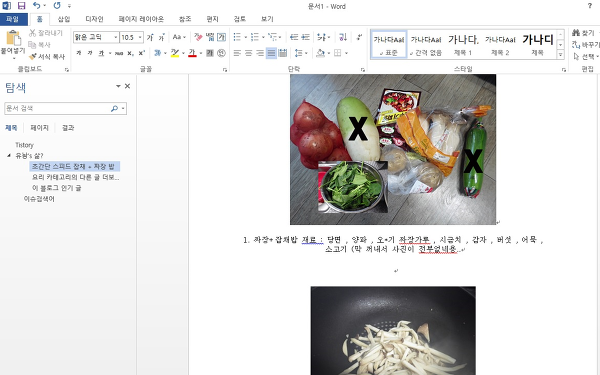Open the Numbering list dropdown arrow
600x375 pixels.
click(x=263, y=37)
